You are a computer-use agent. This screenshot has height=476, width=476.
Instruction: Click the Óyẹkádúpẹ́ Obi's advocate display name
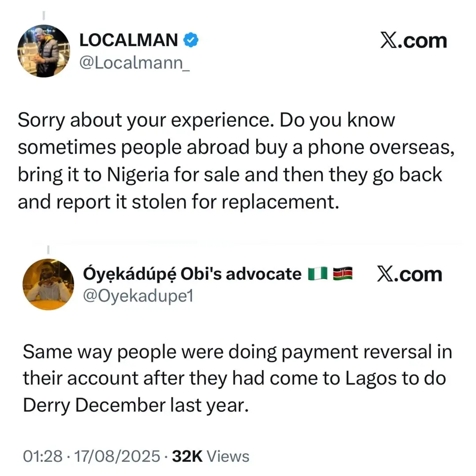[x=192, y=274]
